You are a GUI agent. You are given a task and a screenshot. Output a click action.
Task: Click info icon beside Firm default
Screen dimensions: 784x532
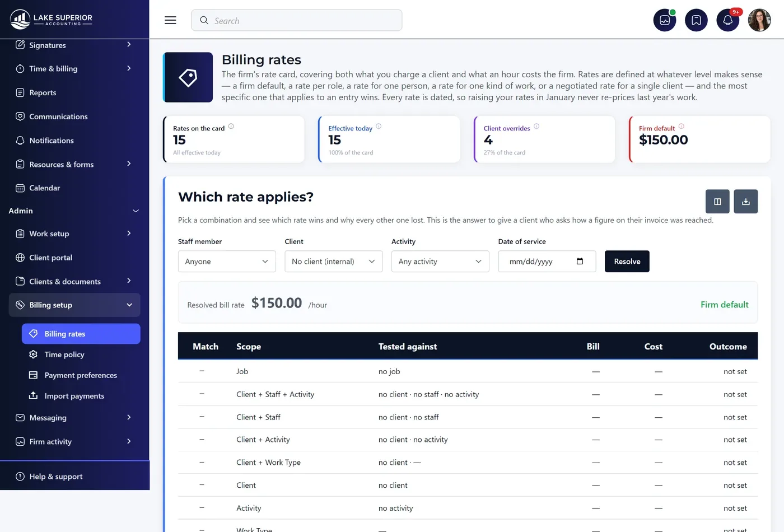point(682,127)
